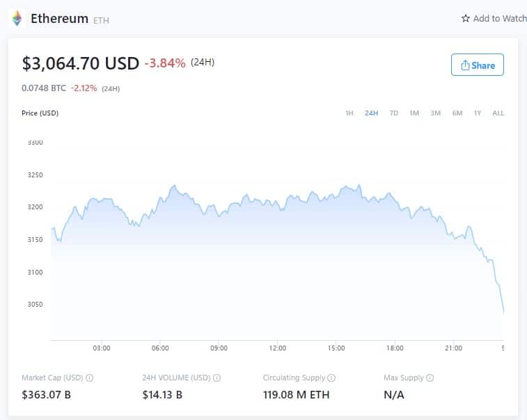Click the -2.12% BTC change
The width and height of the screenshot is (527, 420).
(x=84, y=88)
